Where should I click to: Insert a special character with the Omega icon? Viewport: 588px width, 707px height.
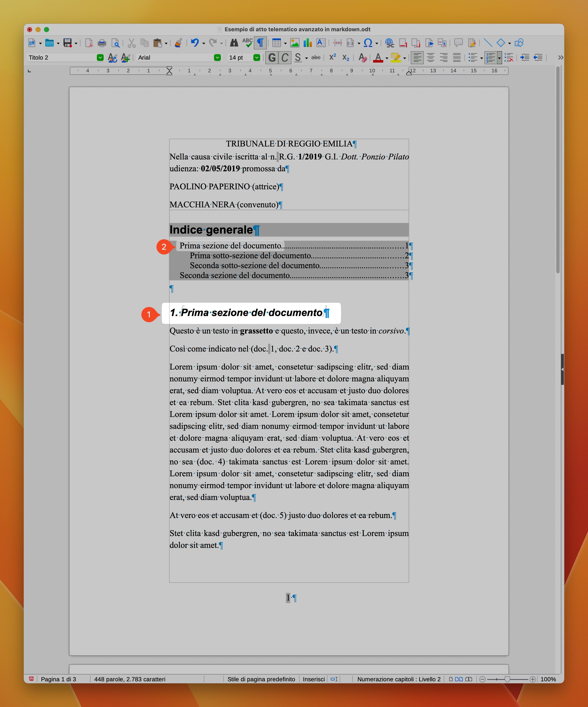tap(368, 43)
